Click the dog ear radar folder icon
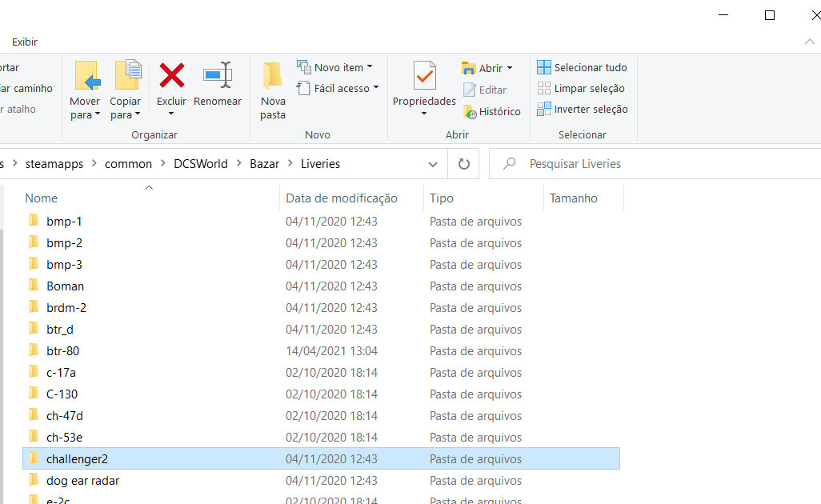The image size is (821, 504). (x=34, y=479)
